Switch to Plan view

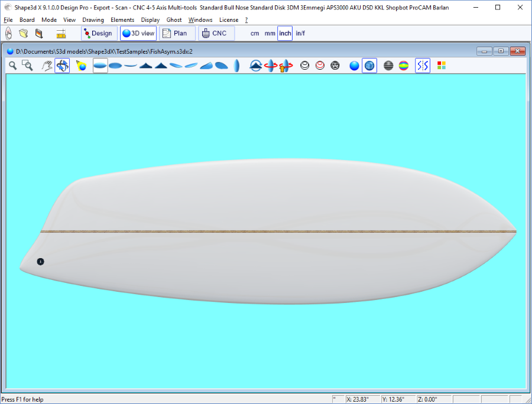[177, 33]
